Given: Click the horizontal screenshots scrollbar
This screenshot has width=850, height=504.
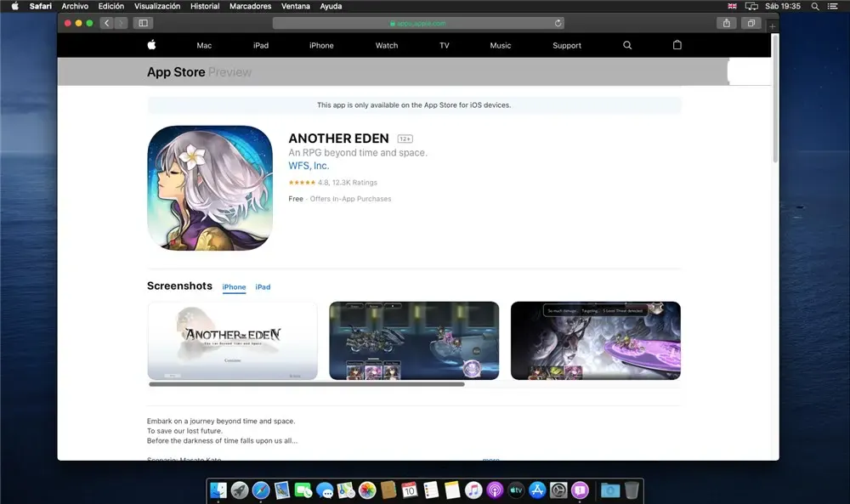Looking at the screenshot, I should coord(306,384).
